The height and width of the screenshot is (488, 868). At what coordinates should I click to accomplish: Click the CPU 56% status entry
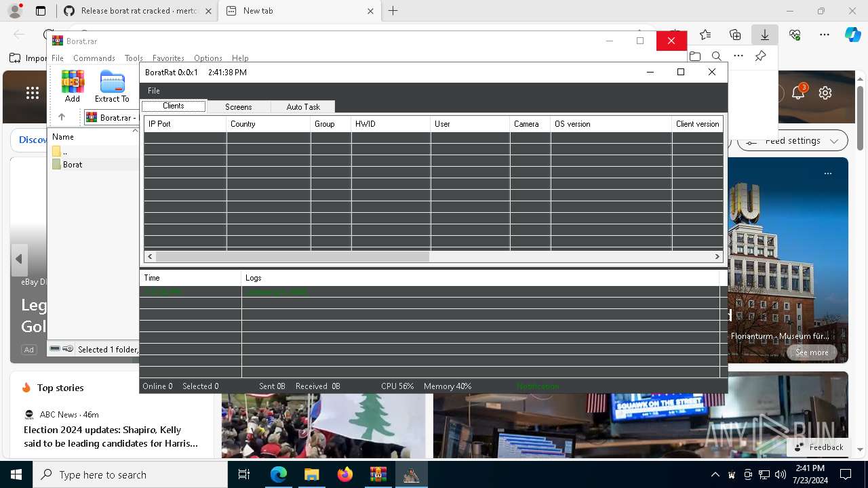click(397, 386)
